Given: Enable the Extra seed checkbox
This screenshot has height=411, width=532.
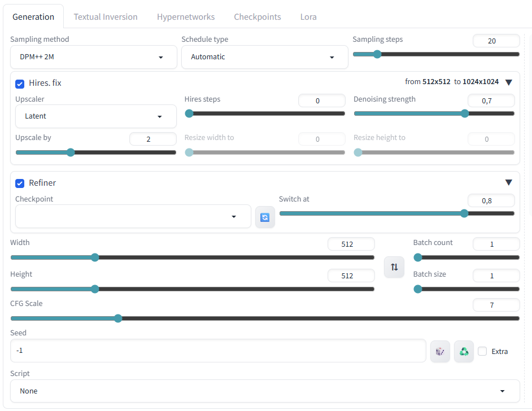Looking at the screenshot, I should click(x=482, y=351).
